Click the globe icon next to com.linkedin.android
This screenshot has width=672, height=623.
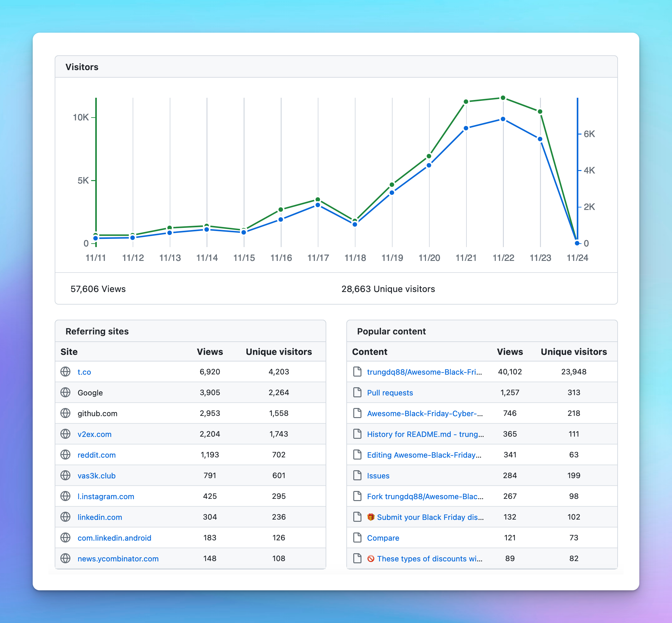65,538
